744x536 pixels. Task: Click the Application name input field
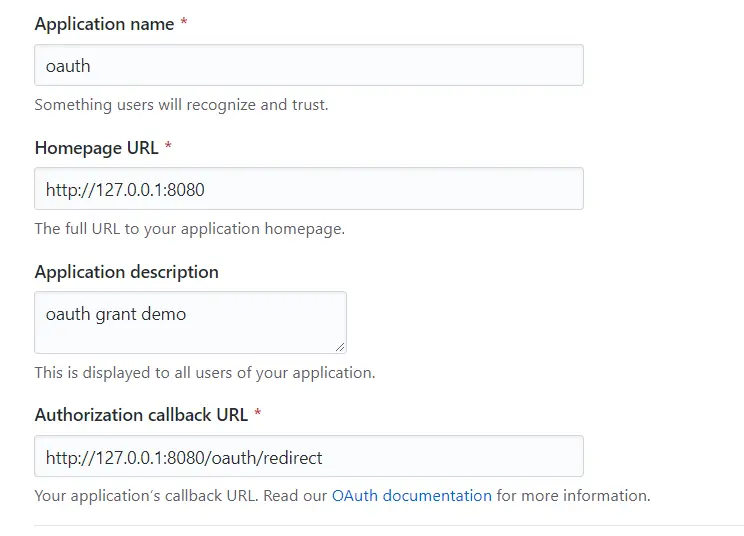click(x=308, y=66)
